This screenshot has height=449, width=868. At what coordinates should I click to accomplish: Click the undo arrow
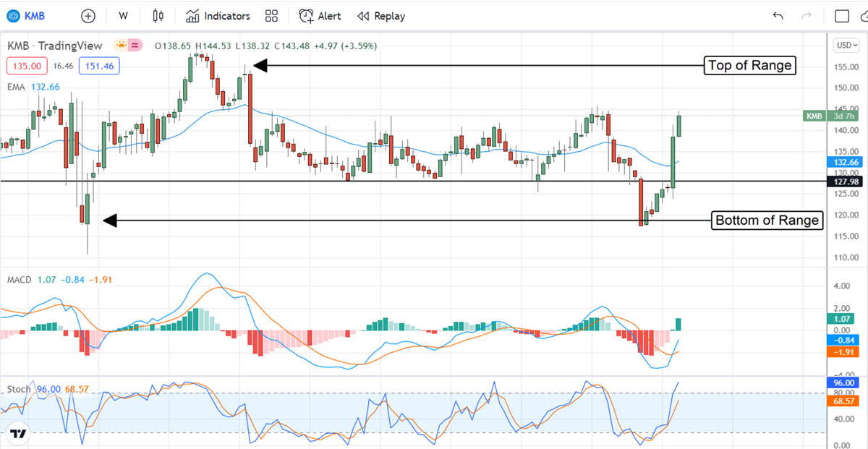point(778,16)
